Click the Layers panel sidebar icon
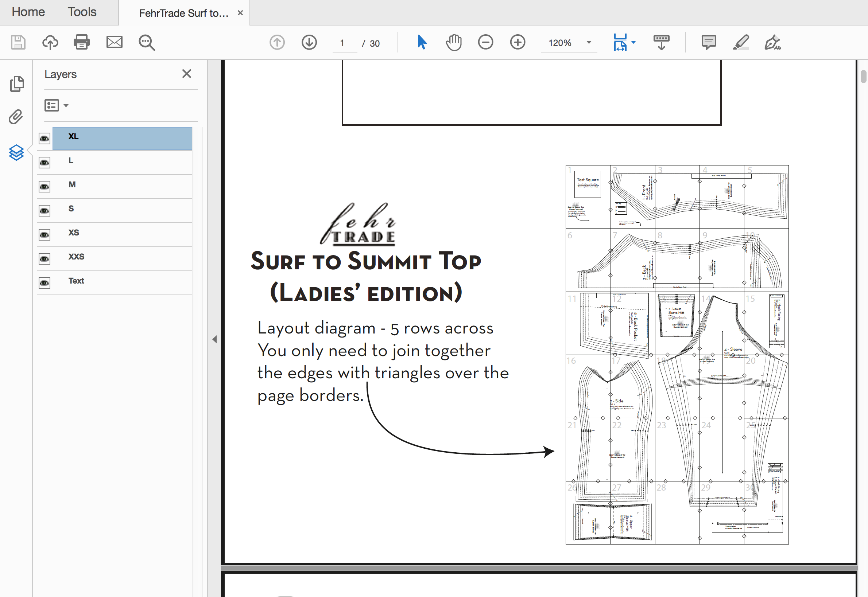868x597 pixels. click(x=16, y=153)
